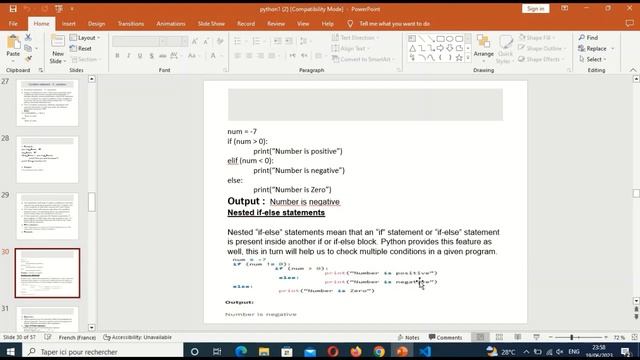The width and height of the screenshot is (640, 360).
Task: Toggle the Notes pane
Action: [x=409, y=337]
